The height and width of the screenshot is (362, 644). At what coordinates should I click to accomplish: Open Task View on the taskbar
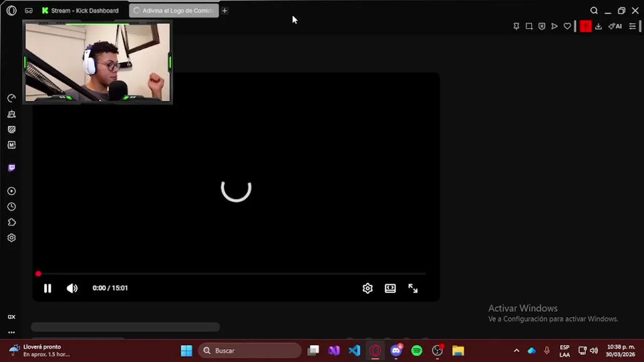pos(313,350)
